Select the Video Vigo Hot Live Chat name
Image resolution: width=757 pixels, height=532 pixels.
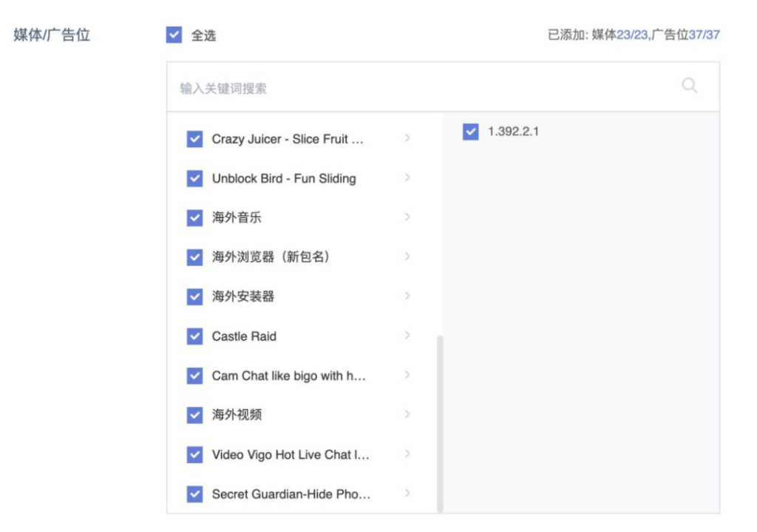coord(291,454)
